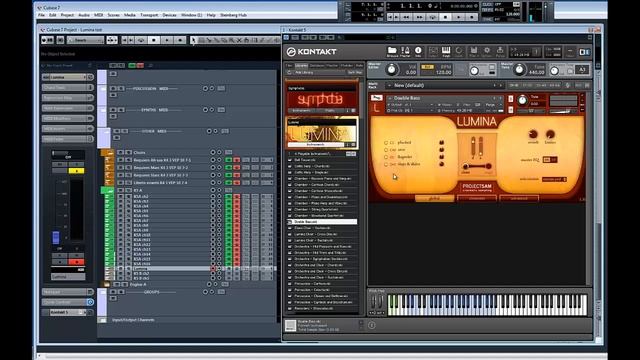The image size is (640, 360).
Task: Click the NI logo button in Kontakt
Action: [x=584, y=52]
